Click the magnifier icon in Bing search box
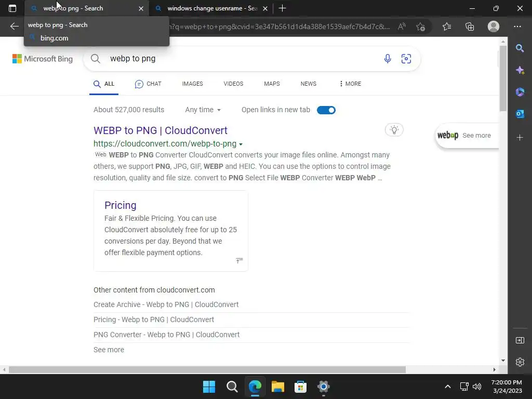Screen dimensions: 532x399 pos(96,59)
